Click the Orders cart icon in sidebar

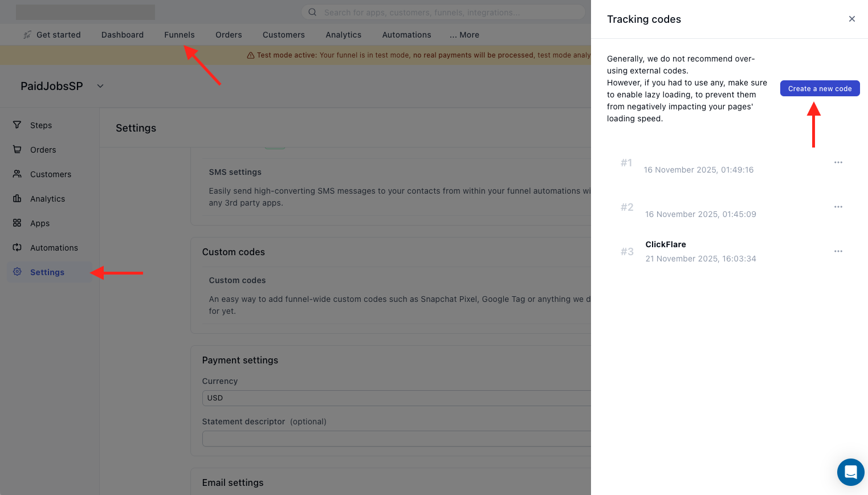click(x=17, y=149)
